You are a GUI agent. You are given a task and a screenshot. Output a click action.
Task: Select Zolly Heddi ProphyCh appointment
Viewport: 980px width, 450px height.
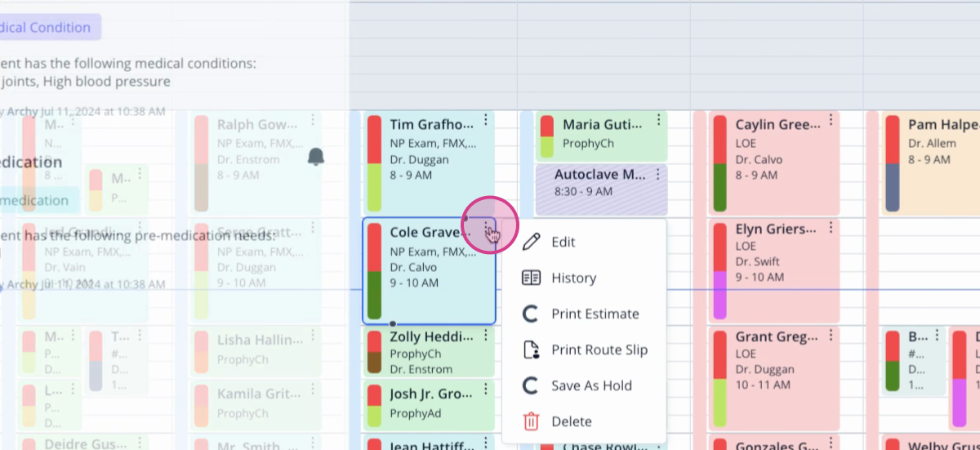[429, 352]
